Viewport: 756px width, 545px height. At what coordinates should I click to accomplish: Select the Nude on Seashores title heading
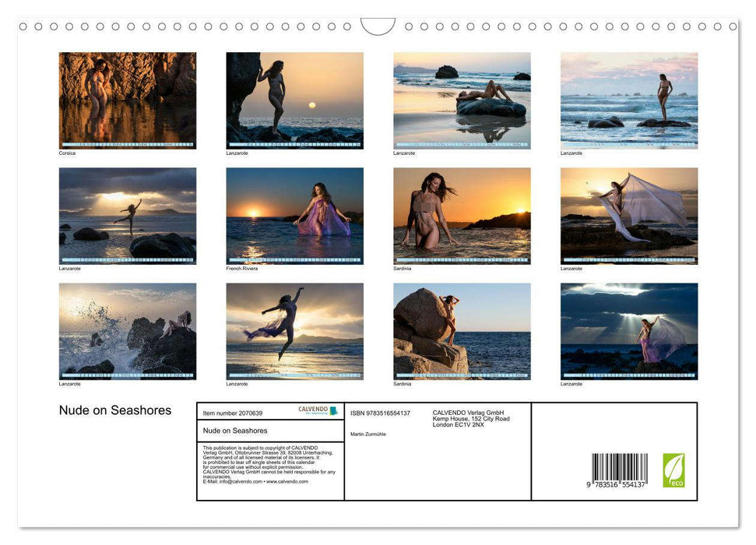(115, 410)
